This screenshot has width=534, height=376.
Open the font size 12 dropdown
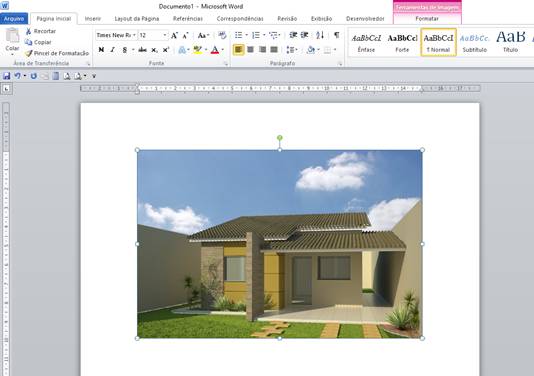(153, 35)
